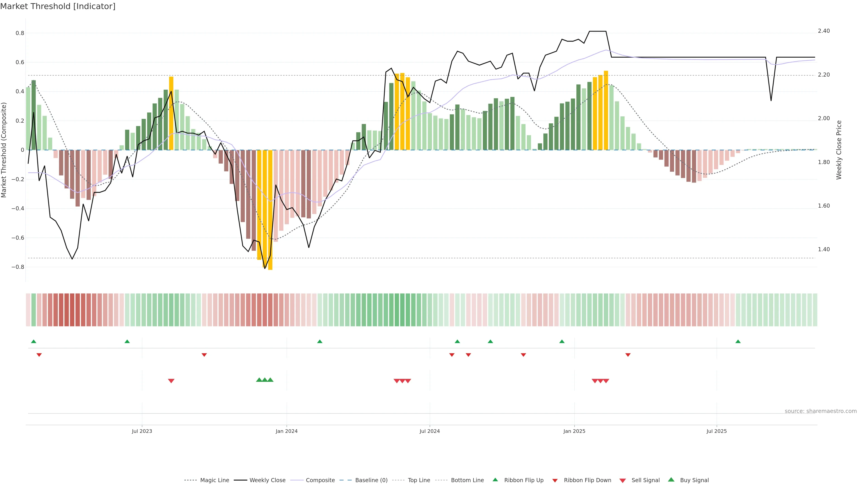Image resolution: width=868 pixels, height=488 pixels.
Task: Click the Jul 2025 x-axis label
Action: (717, 431)
